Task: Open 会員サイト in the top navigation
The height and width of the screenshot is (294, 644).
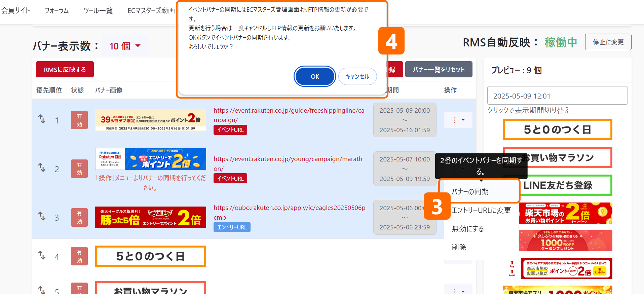Action: 15,10
